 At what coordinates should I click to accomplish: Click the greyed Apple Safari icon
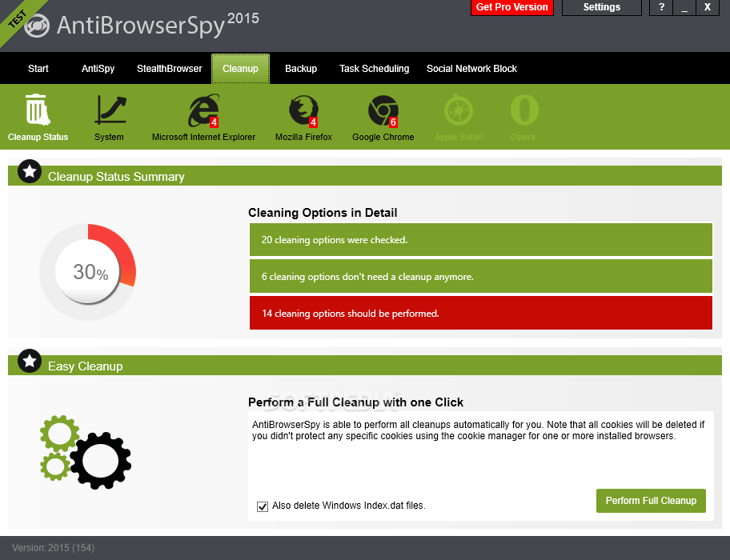(x=458, y=110)
